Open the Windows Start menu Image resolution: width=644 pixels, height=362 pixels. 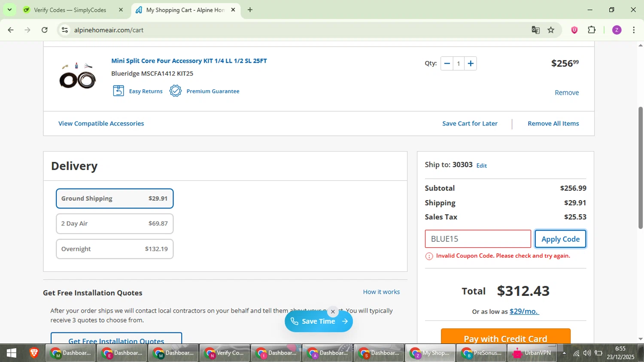(x=12, y=353)
